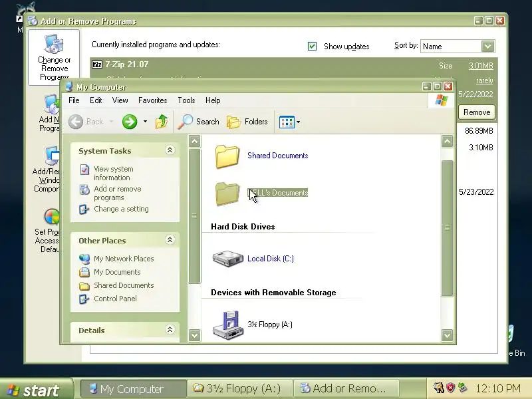Collapse the Other Places panel
The width and height of the screenshot is (532, 399).
point(170,240)
